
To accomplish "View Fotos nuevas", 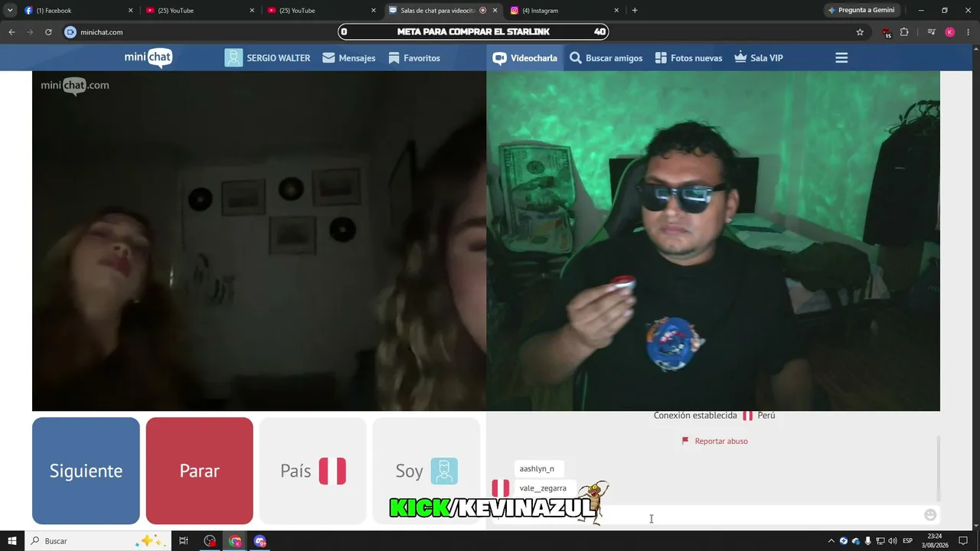I will click(689, 58).
